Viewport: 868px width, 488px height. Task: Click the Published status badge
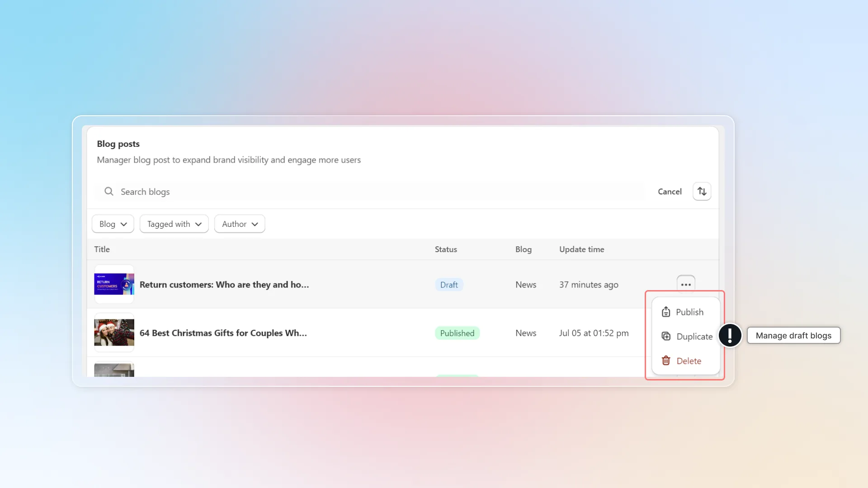pyautogui.click(x=457, y=333)
